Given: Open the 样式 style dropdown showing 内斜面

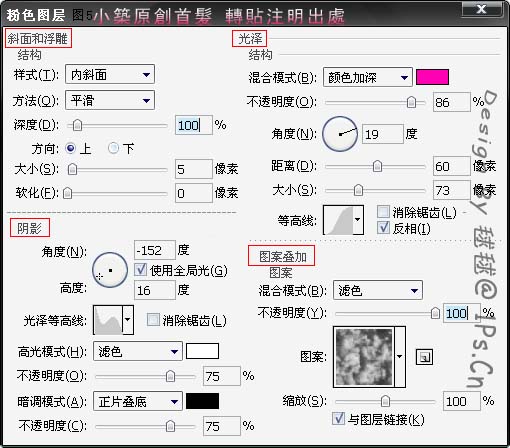Looking at the screenshot, I should pyautogui.click(x=110, y=74).
